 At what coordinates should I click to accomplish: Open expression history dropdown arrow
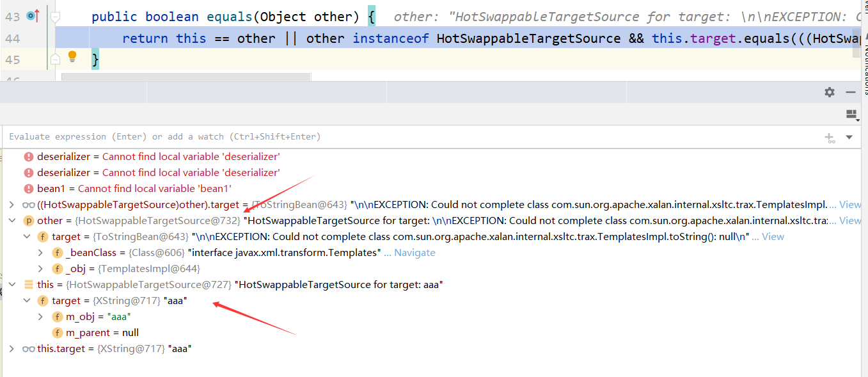[849, 137]
